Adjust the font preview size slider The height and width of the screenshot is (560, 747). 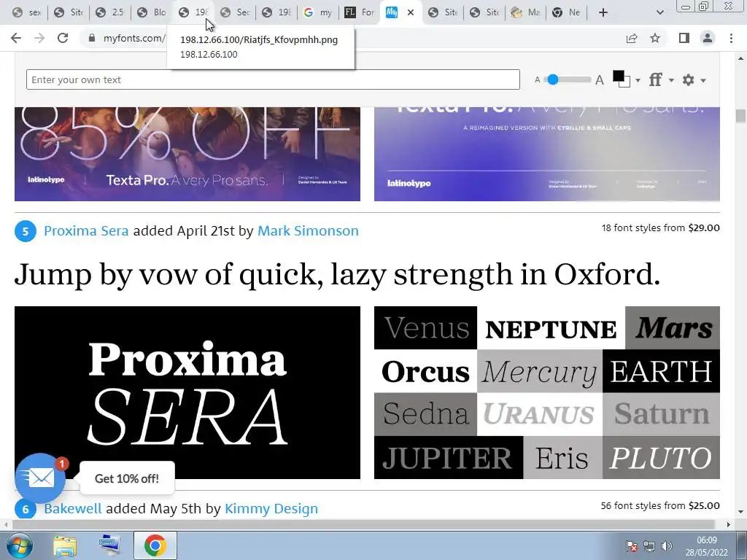point(553,79)
